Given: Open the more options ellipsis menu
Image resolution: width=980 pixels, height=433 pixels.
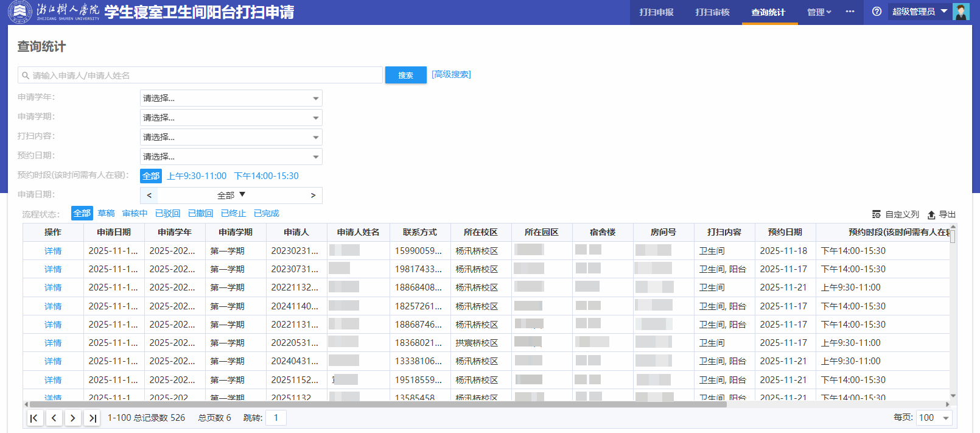Looking at the screenshot, I should tap(850, 12).
